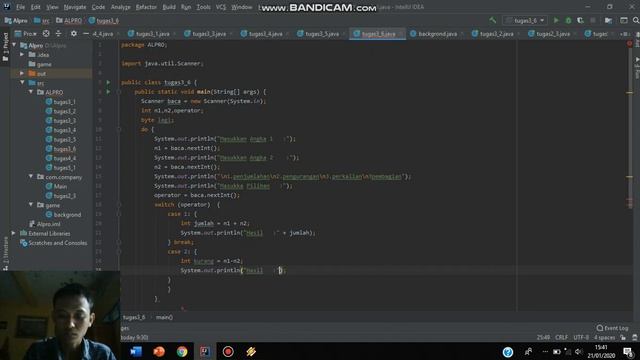Open Bandicam recorder taskbar icon
This screenshot has height=360, width=640.
[x=228, y=351]
